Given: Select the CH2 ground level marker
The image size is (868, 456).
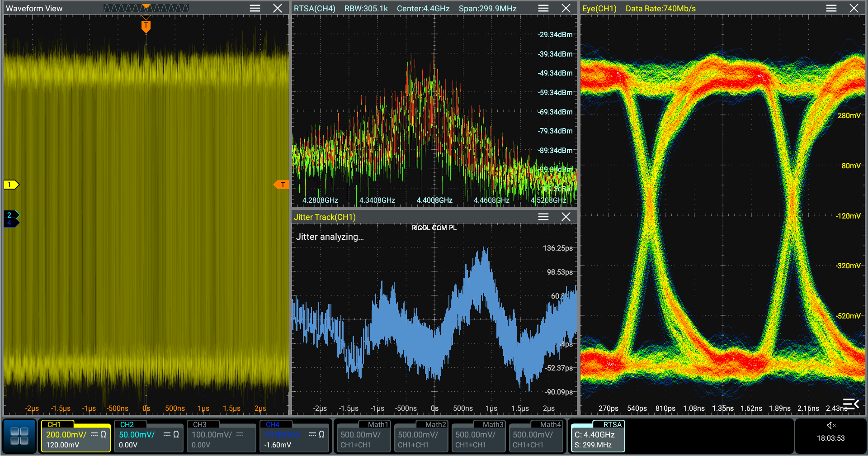Looking at the screenshot, I should click(10, 215).
